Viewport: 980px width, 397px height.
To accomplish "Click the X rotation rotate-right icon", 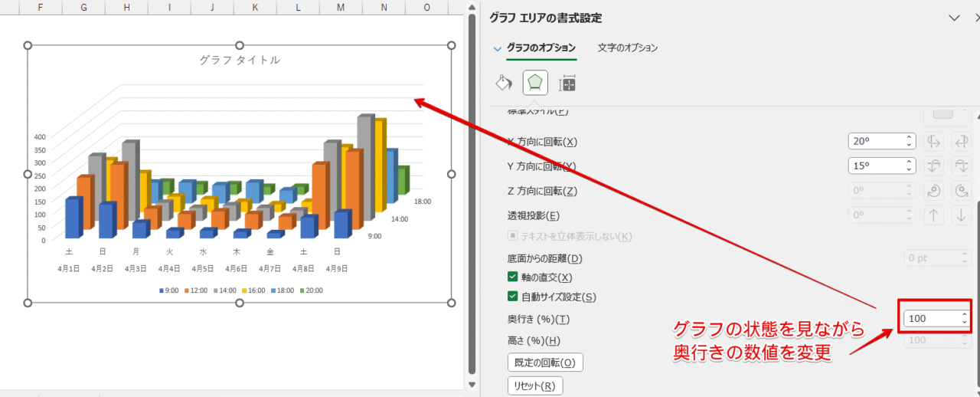I will tap(961, 142).
